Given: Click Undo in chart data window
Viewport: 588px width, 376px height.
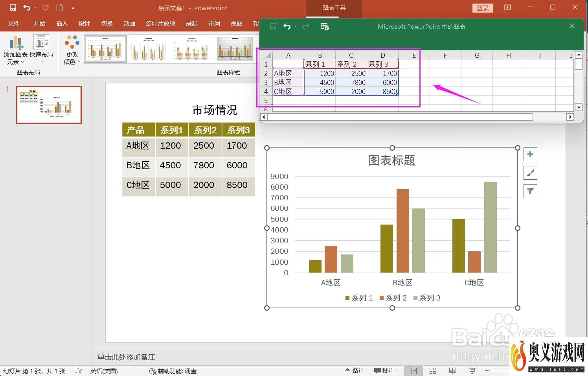Looking at the screenshot, I should [287, 26].
